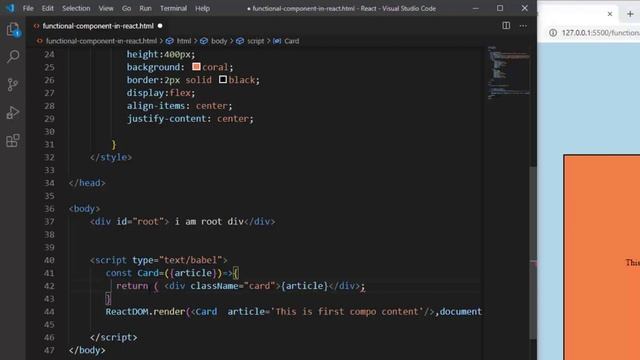Viewport: 640px width, 360px height.
Task: Click line number 36 in gutter
Action: (x=49, y=209)
